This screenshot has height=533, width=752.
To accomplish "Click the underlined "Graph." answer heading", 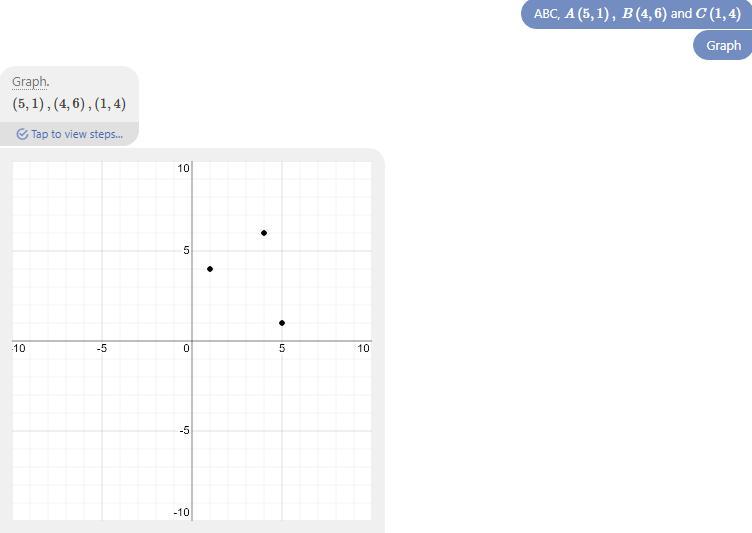I will (x=31, y=82).
